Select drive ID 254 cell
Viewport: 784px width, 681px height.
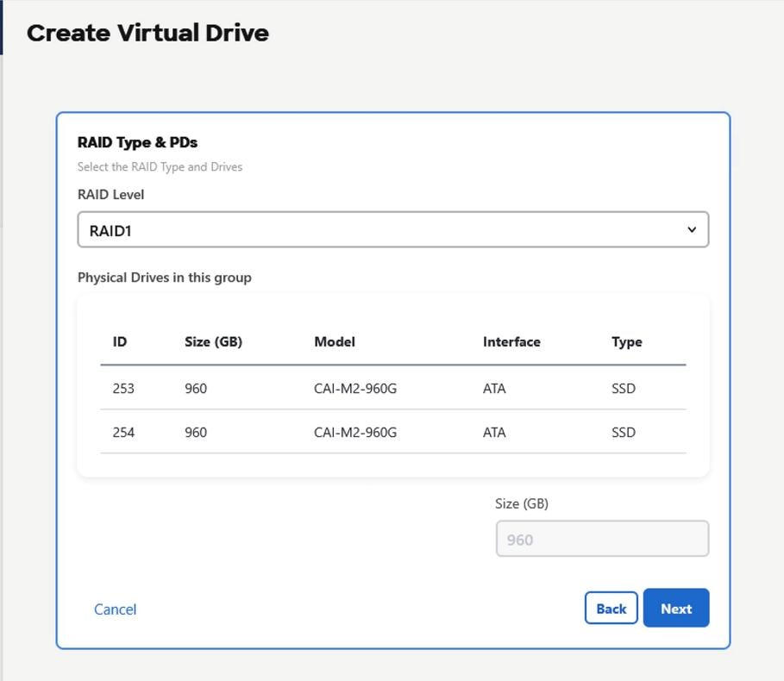pos(123,432)
